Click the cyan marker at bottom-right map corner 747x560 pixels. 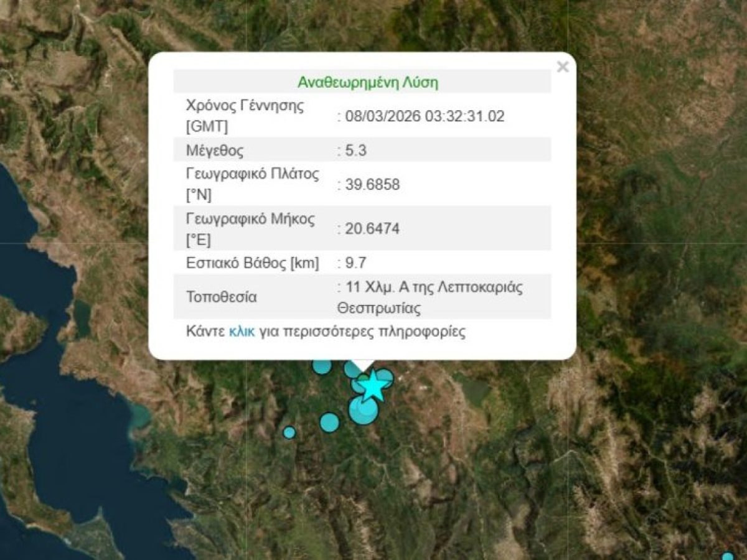(x=727, y=556)
